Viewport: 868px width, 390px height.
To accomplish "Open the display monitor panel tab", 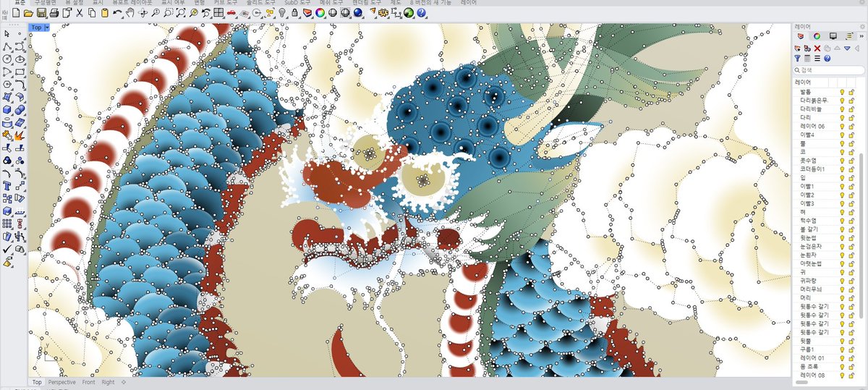I will pyautogui.click(x=833, y=35).
